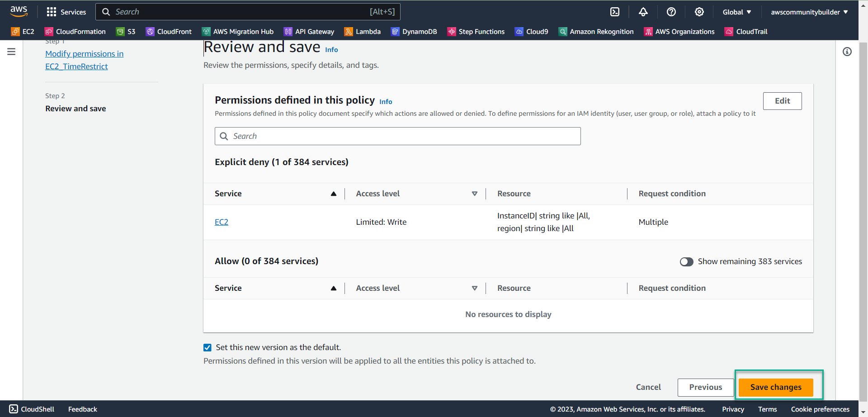Open Cloud9 favorite shortcut
868x417 pixels.
click(532, 32)
